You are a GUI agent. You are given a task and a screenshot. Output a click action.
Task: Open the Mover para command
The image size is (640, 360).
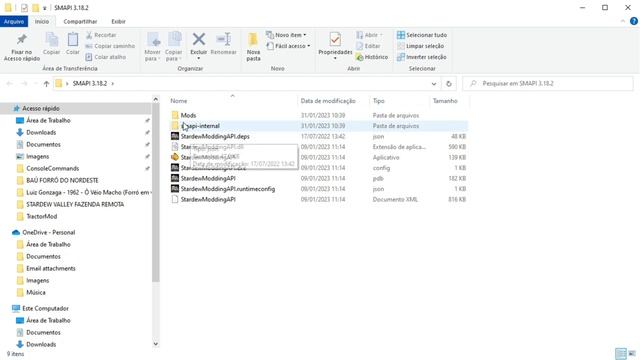[x=153, y=47]
